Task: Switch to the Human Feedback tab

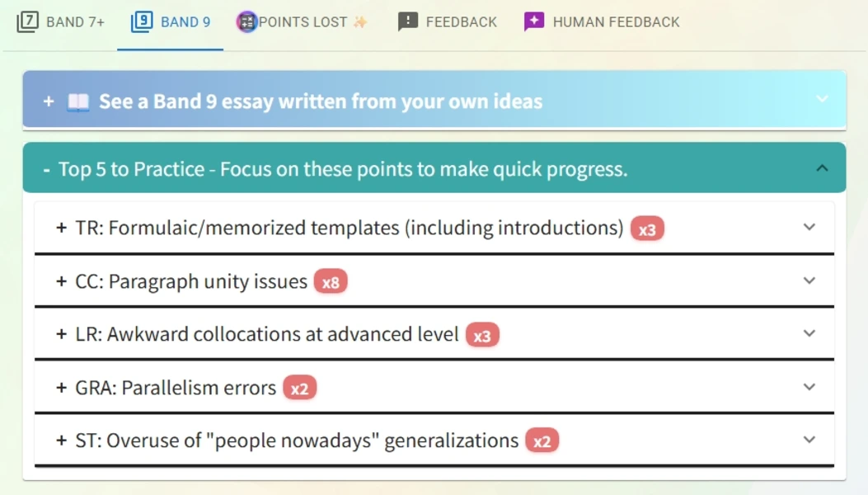Action: 614,21
